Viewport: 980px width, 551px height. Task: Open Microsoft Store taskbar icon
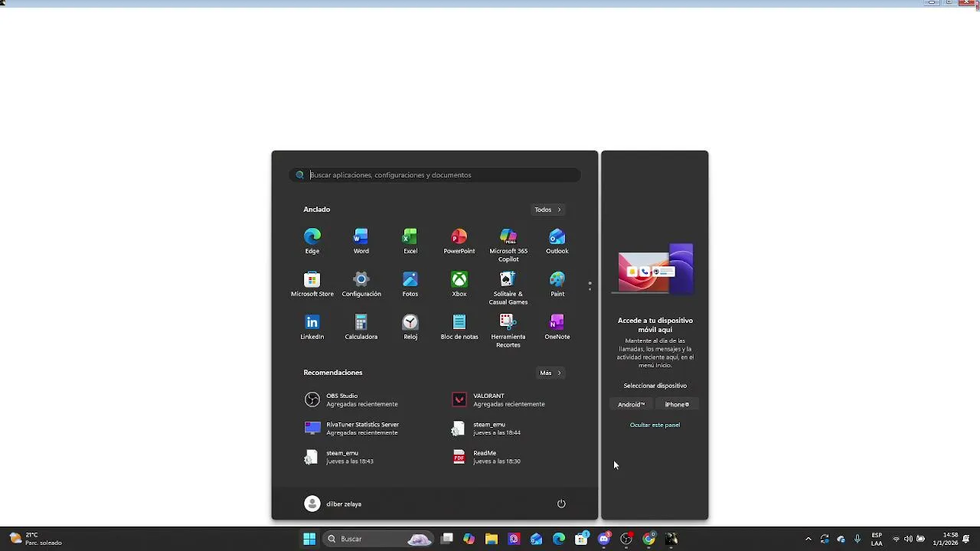point(581,539)
